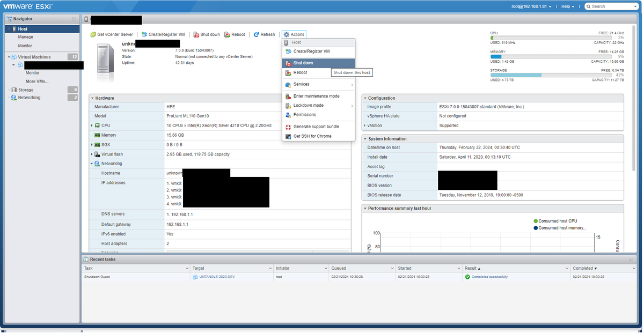Open More VMs... in Navigator
The height and width of the screenshot is (333, 644).
37,82
